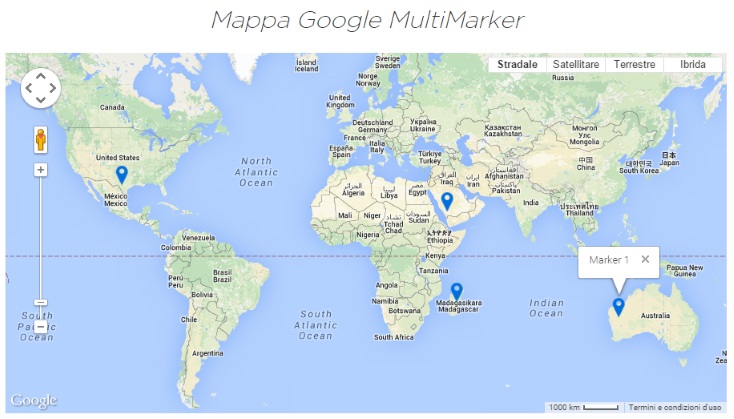Screen dimensions: 734x419
Task: Click the pan up arrow
Action: pos(41,76)
